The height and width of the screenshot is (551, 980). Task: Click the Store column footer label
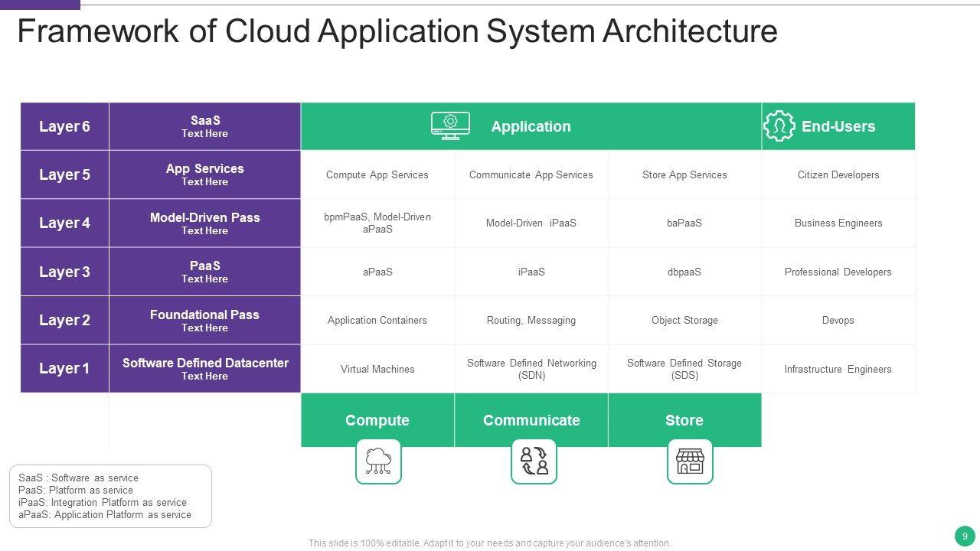[684, 420]
